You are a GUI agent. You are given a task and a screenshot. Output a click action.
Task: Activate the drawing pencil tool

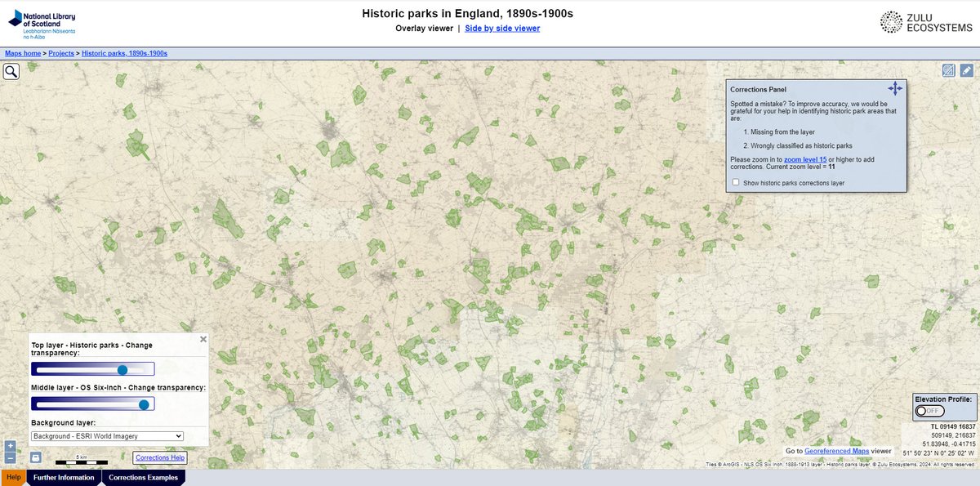tap(967, 70)
